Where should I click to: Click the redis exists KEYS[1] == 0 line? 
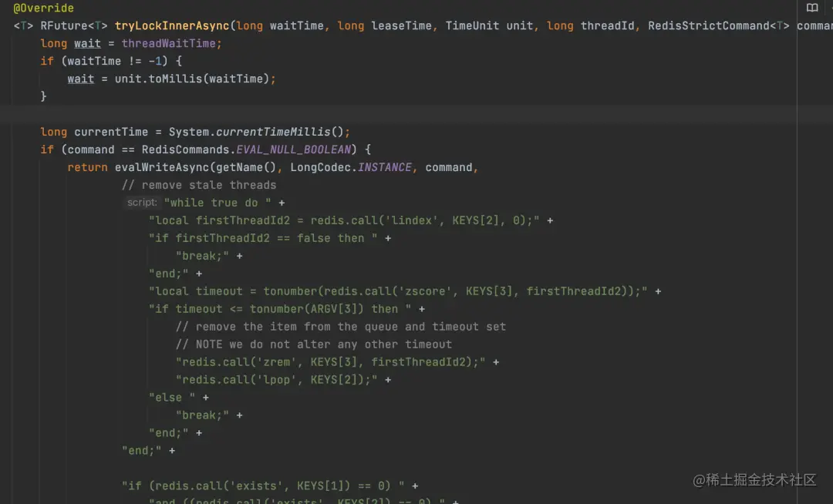coord(263,486)
